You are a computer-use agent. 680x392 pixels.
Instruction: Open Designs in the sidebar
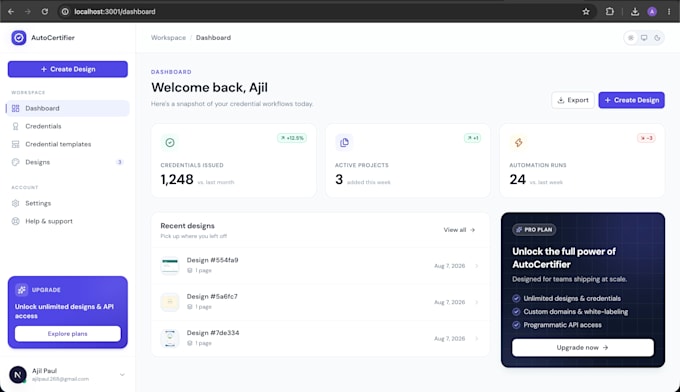coord(68,162)
